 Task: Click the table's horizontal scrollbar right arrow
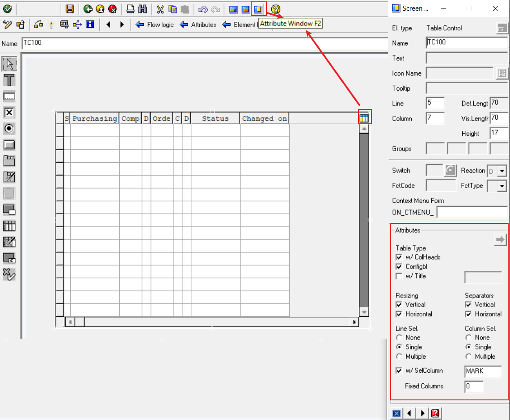(354, 322)
